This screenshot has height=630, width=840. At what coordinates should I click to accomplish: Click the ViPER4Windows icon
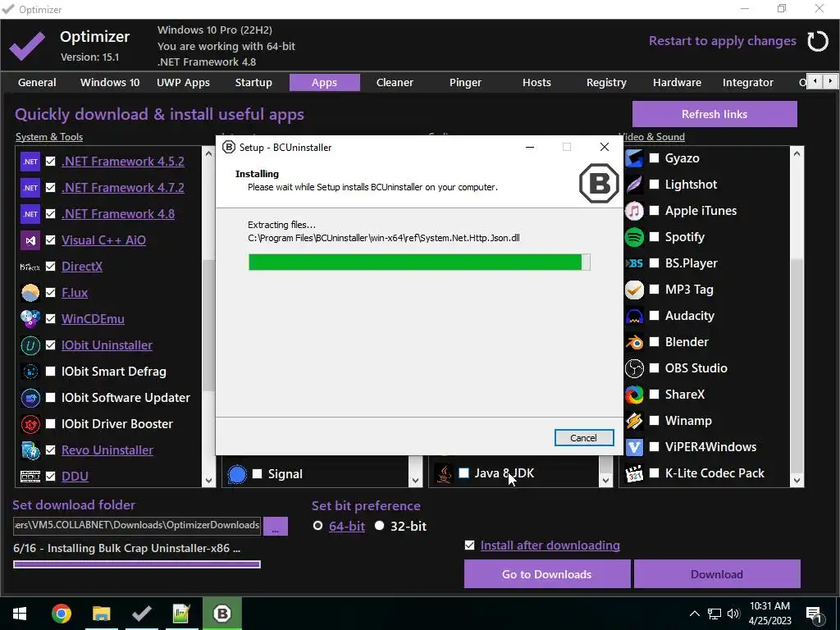(x=634, y=447)
